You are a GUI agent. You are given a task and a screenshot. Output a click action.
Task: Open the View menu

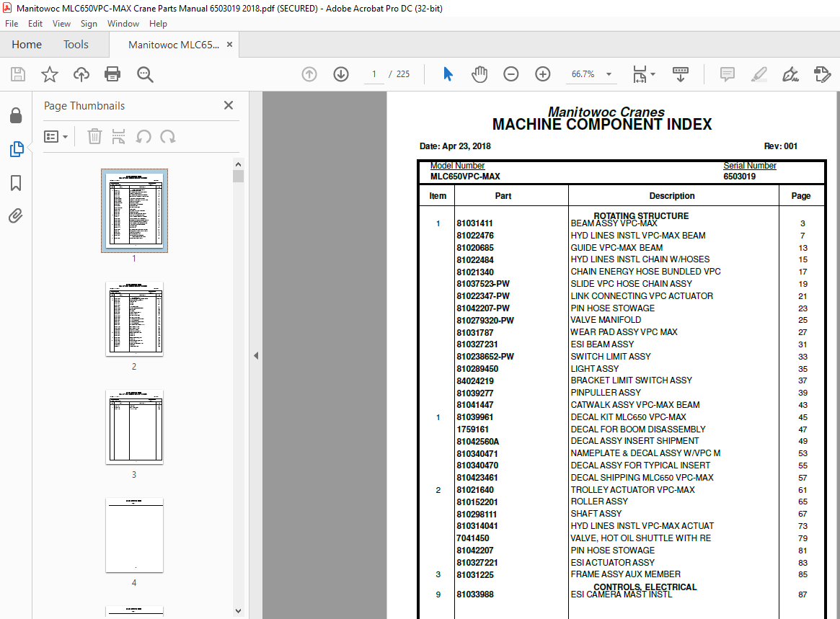coord(61,24)
